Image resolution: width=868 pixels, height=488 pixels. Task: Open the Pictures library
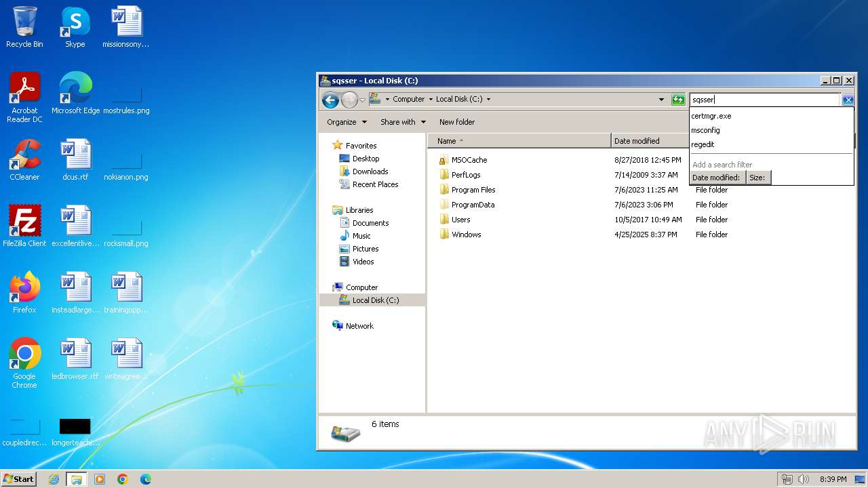tap(366, 249)
